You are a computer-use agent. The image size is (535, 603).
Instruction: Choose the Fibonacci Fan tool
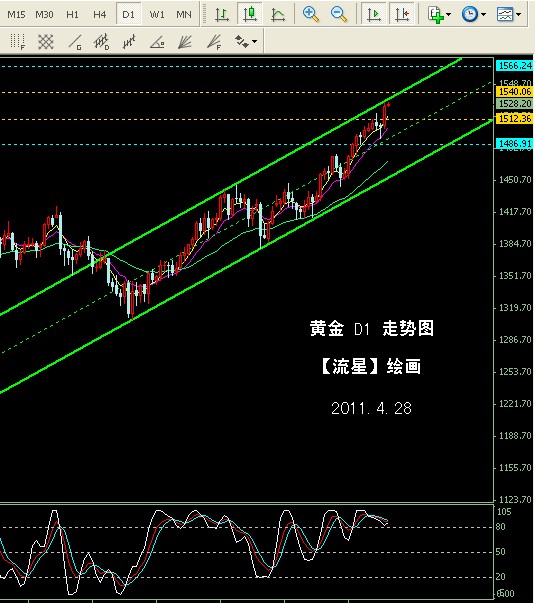pos(214,42)
